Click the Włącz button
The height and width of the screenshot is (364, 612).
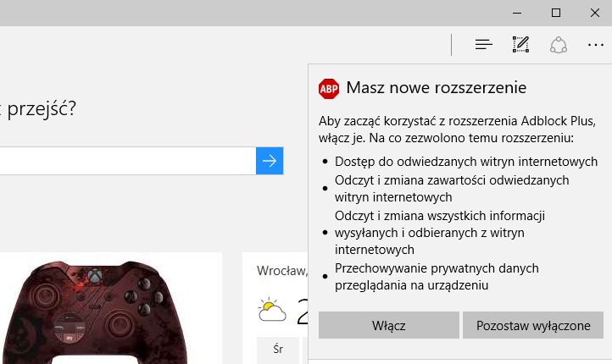[389, 325]
